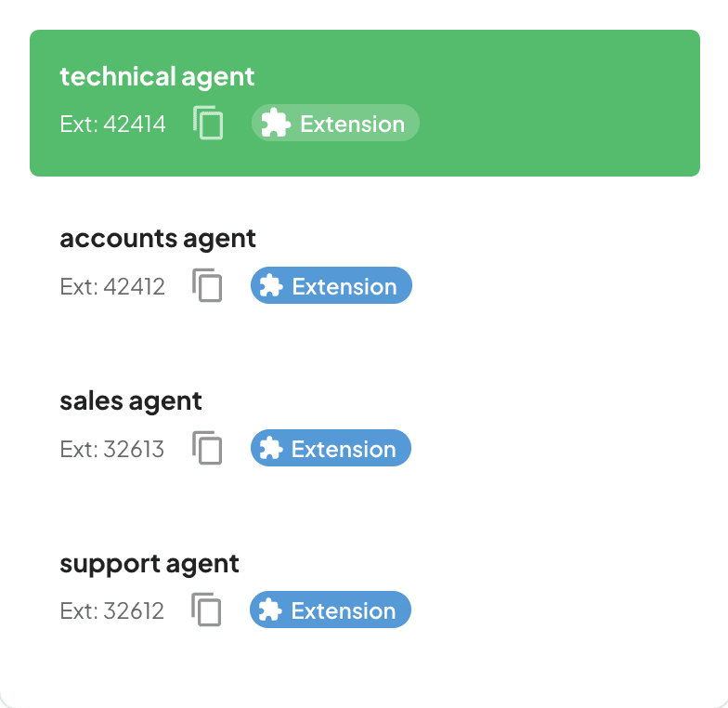This screenshot has height=708, width=728.
Task: Click the Ext: 42414 text
Action: point(113,124)
